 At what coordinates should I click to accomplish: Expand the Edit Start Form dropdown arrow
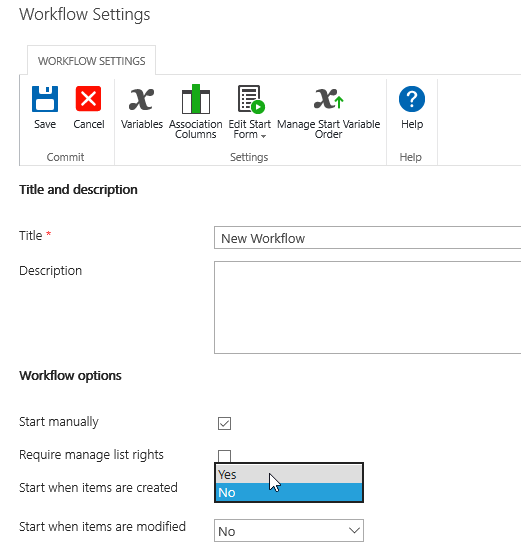point(263,136)
